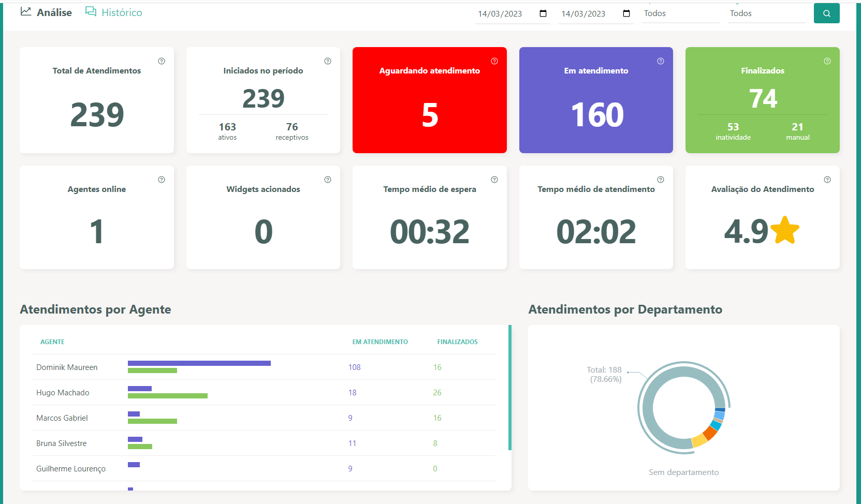Screen dimensions: 861x504
Task: Click the orange donut chart segment
Action: pos(710,433)
